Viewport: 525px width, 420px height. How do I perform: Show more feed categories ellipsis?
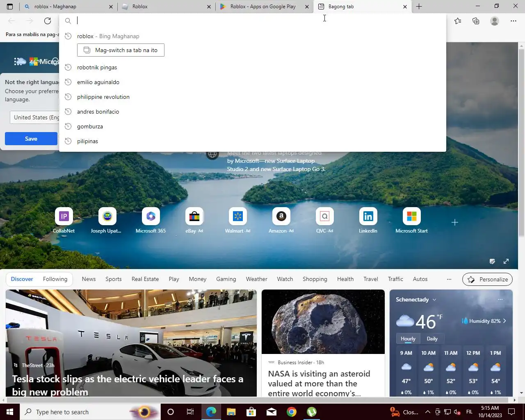pyautogui.click(x=449, y=279)
